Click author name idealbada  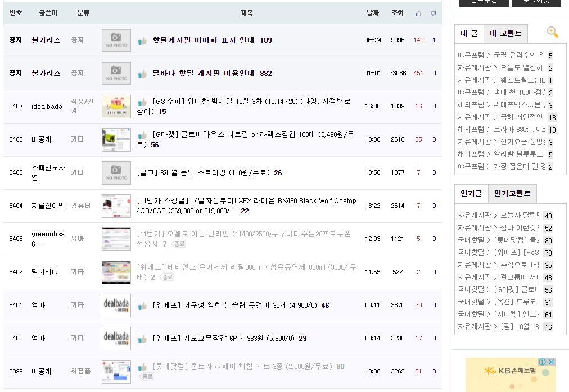47,106
